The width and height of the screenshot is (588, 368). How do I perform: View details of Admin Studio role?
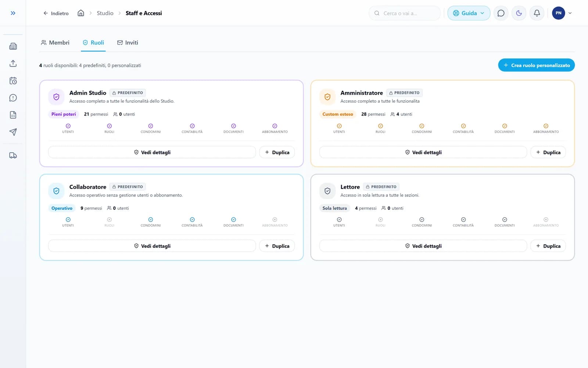152,152
